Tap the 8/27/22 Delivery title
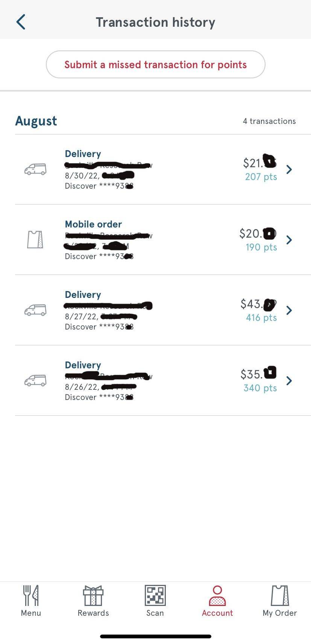This screenshot has width=311, height=644. point(83,295)
